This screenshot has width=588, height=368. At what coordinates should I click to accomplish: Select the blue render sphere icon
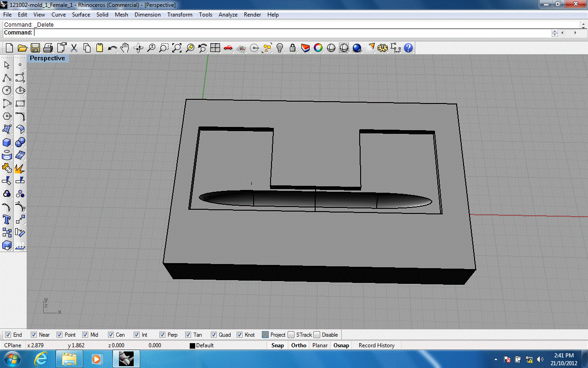(357, 48)
